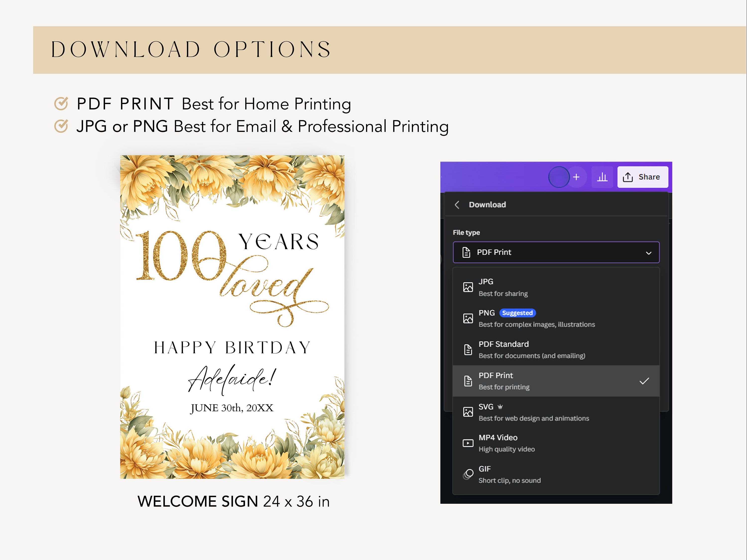Click the Share icon in the toolbar
Image resolution: width=747 pixels, height=560 pixels.
(x=628, y=176)
